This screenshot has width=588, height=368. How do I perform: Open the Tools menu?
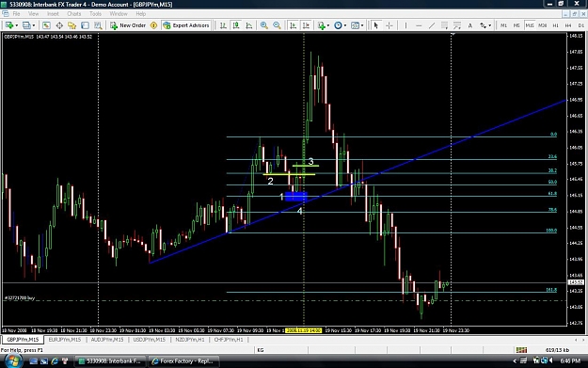pos(95,13)
